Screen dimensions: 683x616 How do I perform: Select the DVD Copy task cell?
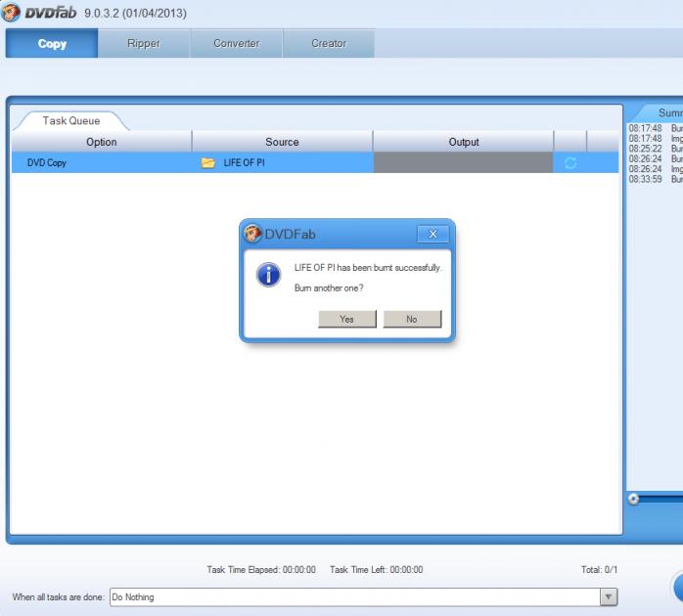(x=102, y=163)
